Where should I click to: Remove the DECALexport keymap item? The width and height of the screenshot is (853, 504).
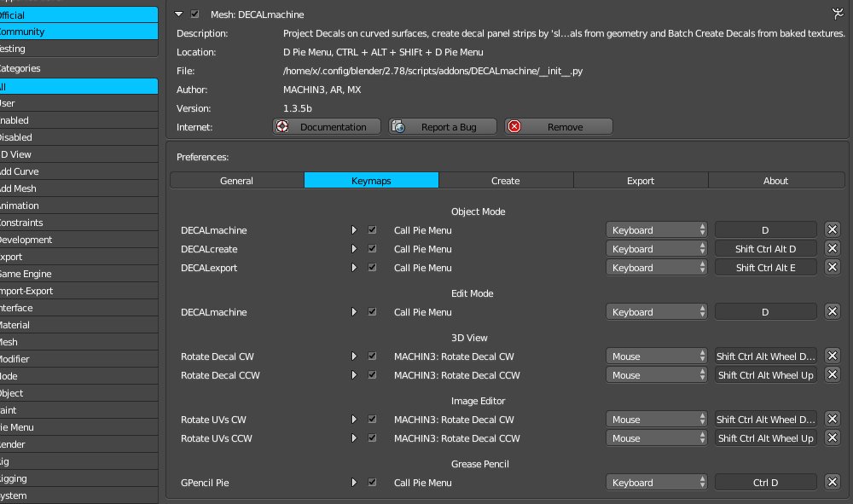click(x=833, y=268)
